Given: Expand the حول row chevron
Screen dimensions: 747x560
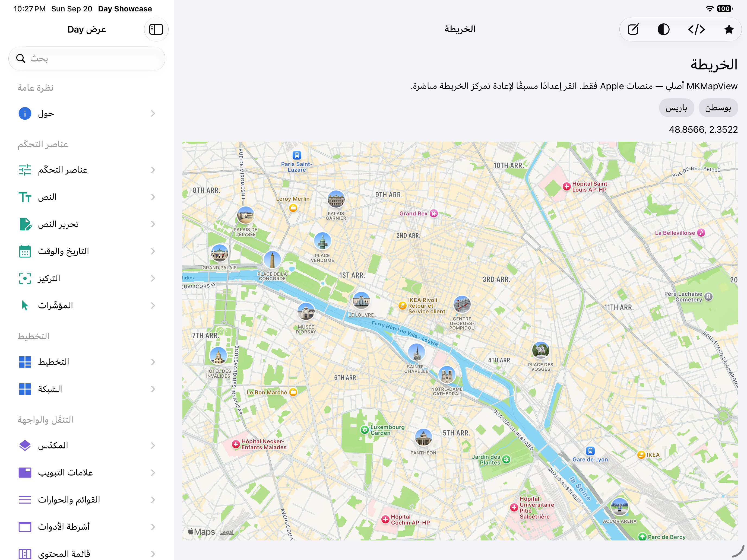Looking at the screenshot, I should 153,113.
